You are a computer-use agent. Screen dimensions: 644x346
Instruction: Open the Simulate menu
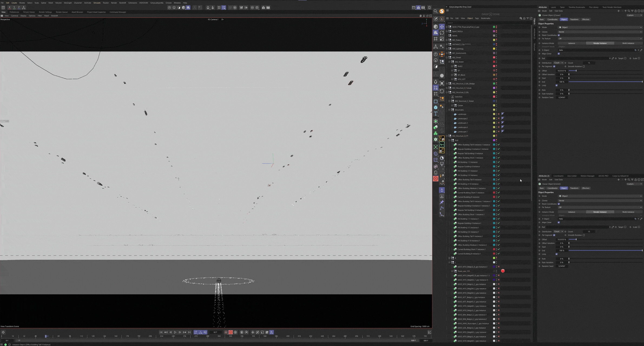(x=97, y=3)
